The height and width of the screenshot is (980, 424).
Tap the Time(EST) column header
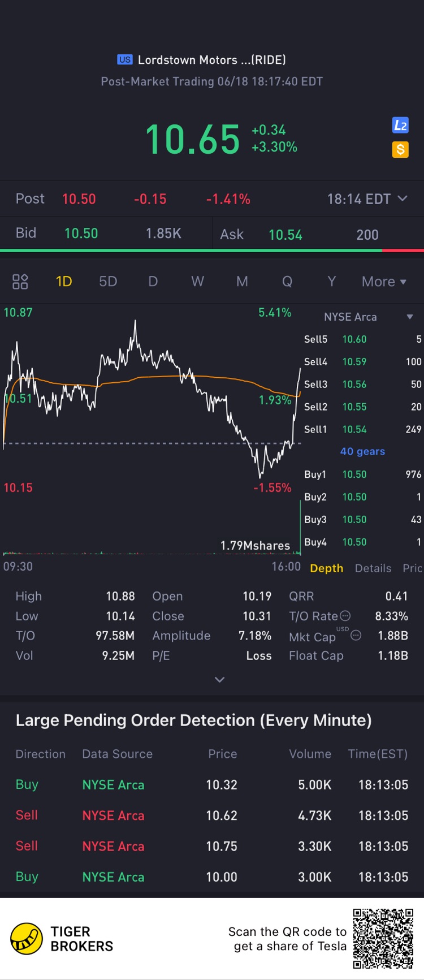[x=378, y=754]
